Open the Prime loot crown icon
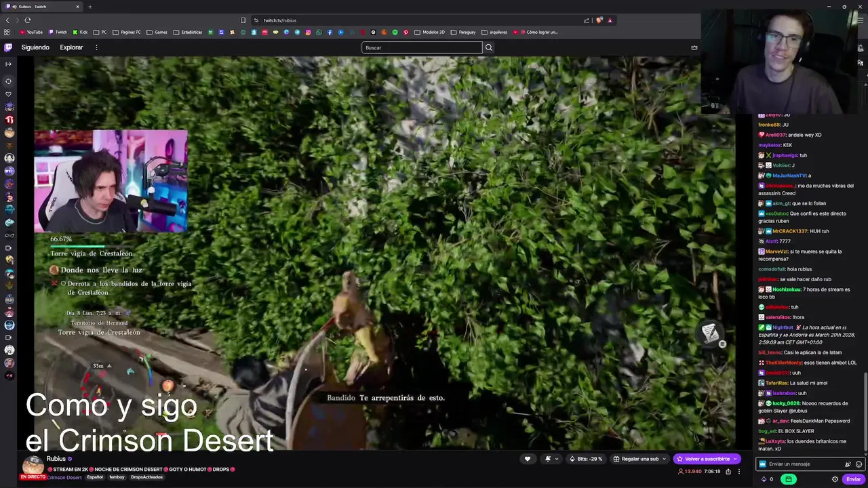This screenshot has width=868, height=488. [694, 47]
